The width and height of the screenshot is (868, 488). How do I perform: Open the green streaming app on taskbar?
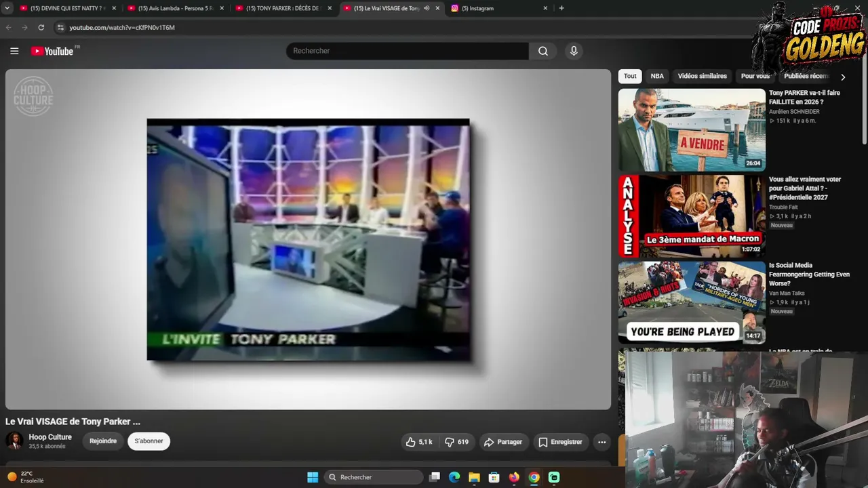pyautogui.click(x=554, y=477)
